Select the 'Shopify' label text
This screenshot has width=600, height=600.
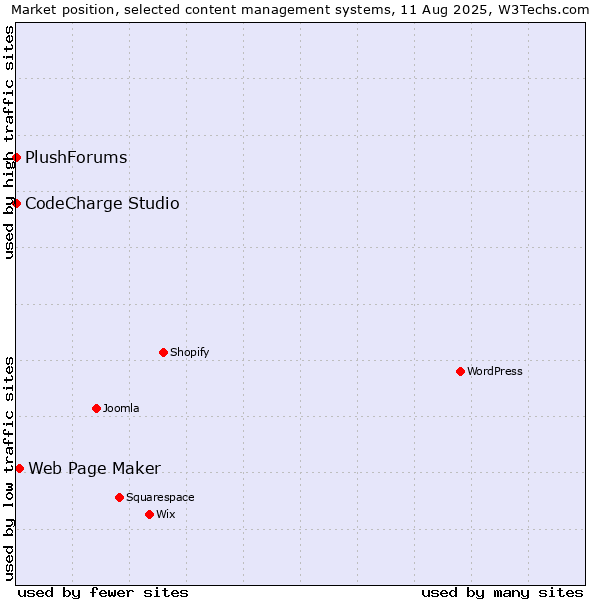[189, 352]
